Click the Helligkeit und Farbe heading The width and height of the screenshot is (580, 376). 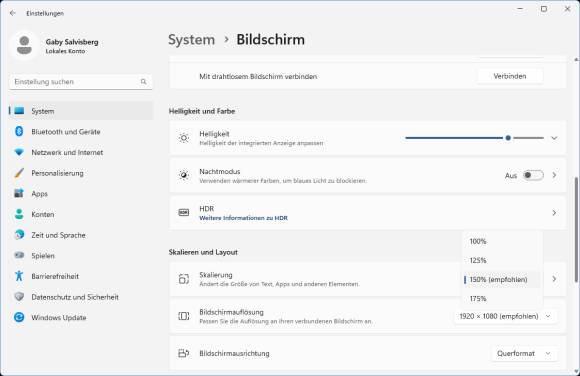pos(202,111)
